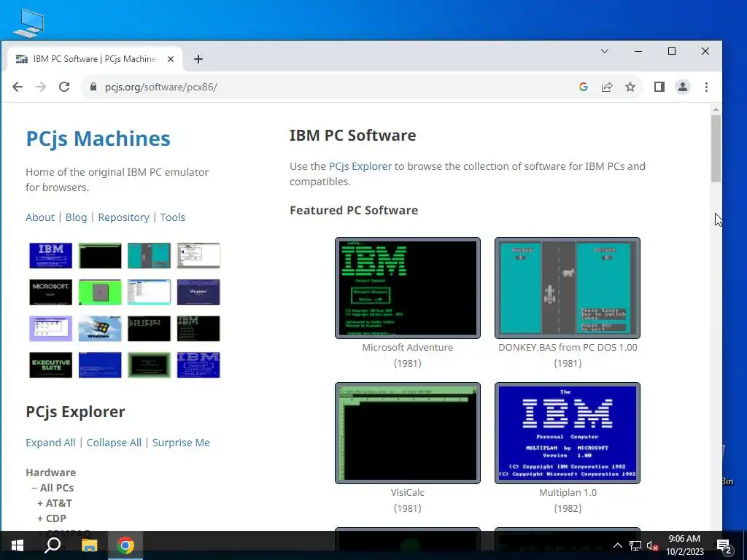Open the white dialog window sidebar thumbnail

[198, 256]
